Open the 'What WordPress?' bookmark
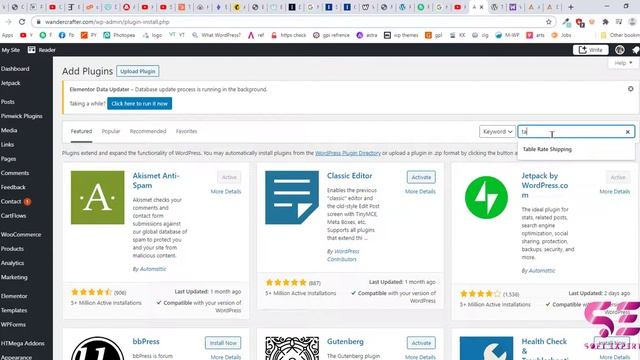The width and height of the screenshot is (640, 360). pyautogui.click(x=216, y=35)
